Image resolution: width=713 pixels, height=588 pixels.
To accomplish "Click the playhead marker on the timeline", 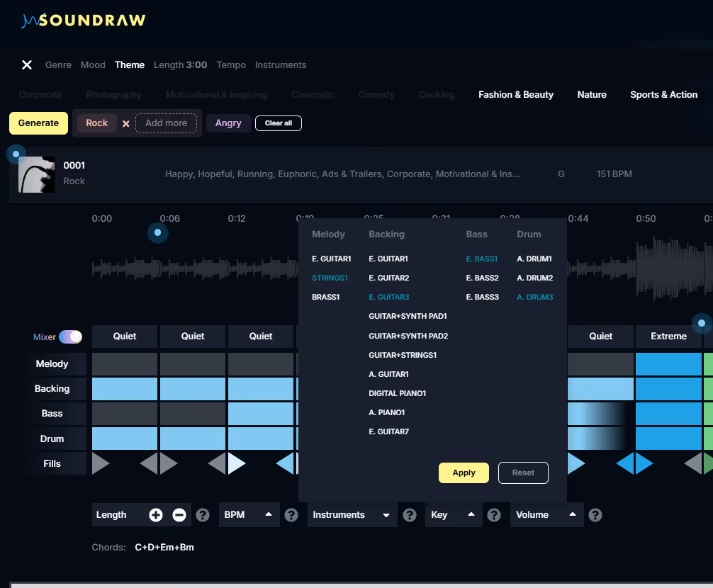I will [158, 232].
